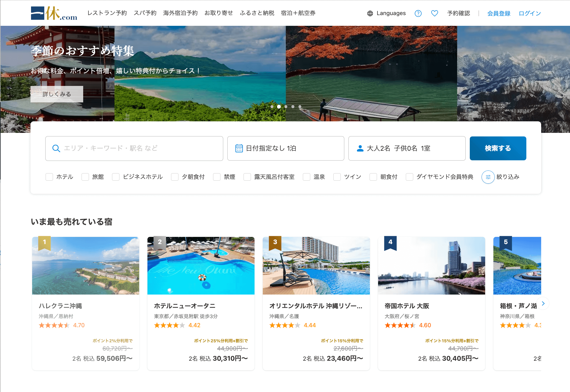This screenshot has height=392, width=570.
Task: Open the Languages globe icon
Action: (370, 13)
